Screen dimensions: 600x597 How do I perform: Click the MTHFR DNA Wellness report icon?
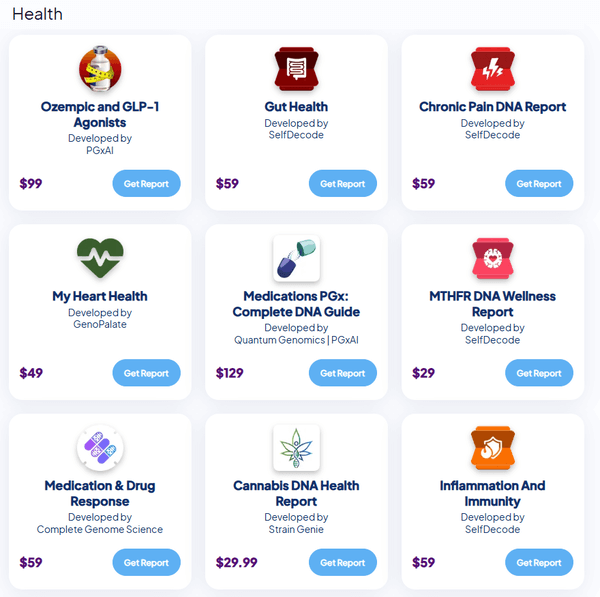pos(492,258)
